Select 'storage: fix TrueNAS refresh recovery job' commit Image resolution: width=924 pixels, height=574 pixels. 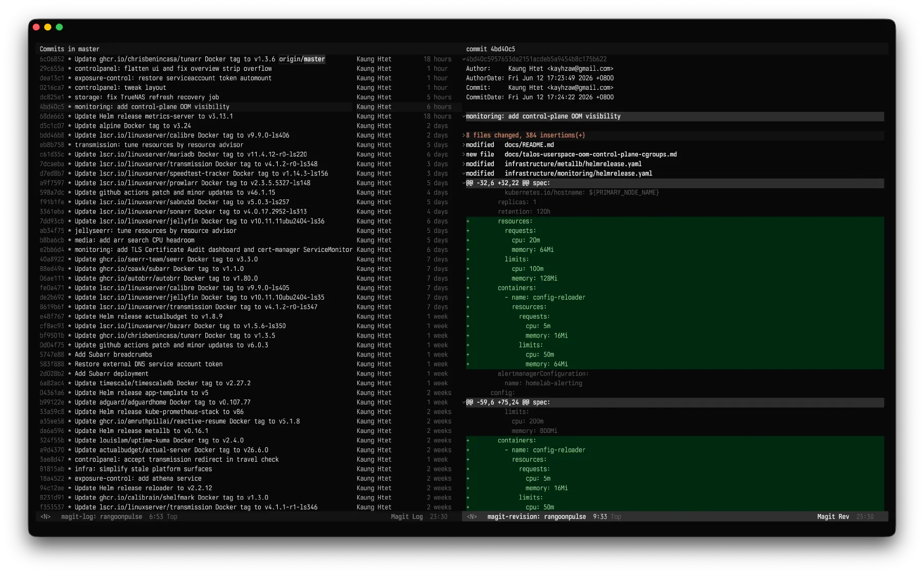pos(147,97)
